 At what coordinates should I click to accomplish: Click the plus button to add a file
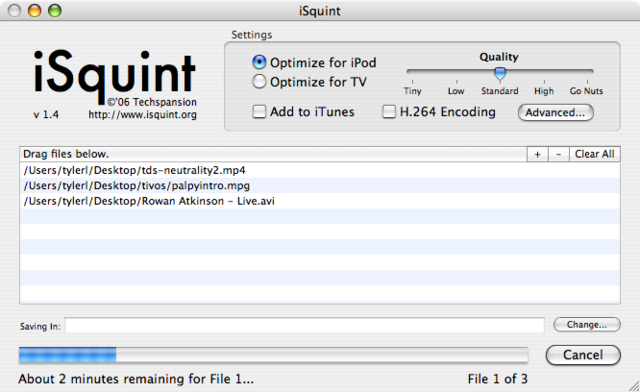[x=538, y=154]
